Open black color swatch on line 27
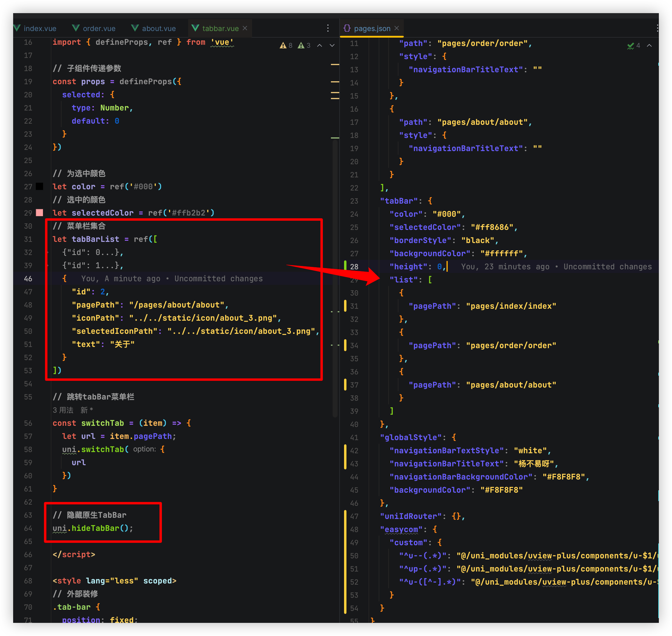The image size is (672, 636). 40,186
